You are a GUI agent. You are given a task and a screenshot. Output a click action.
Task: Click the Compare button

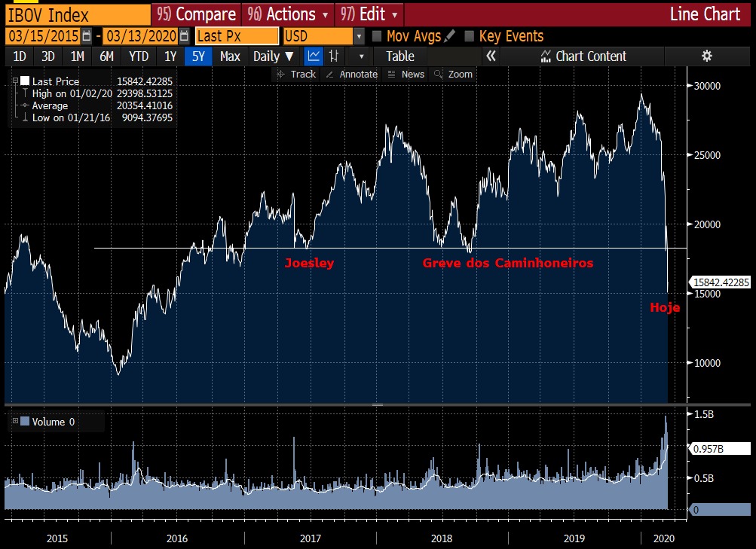[x=196, y=14]
